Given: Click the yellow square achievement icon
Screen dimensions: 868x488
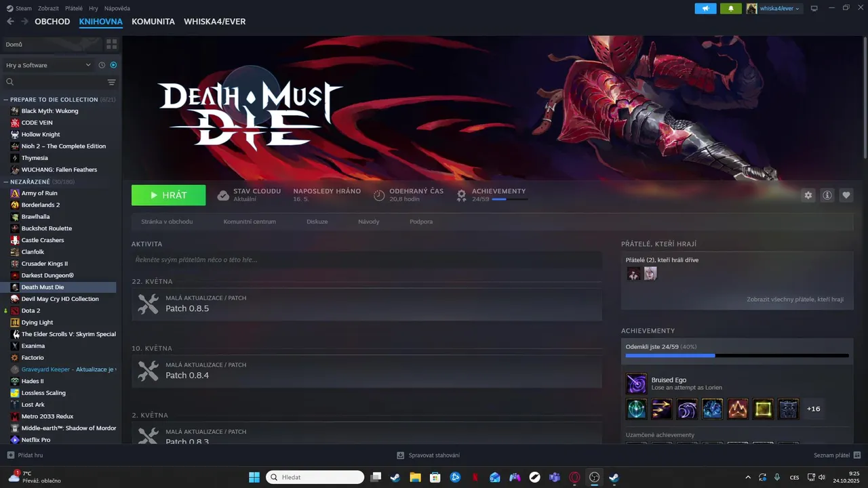Looking at the screenshot, I should pos(763,409).
